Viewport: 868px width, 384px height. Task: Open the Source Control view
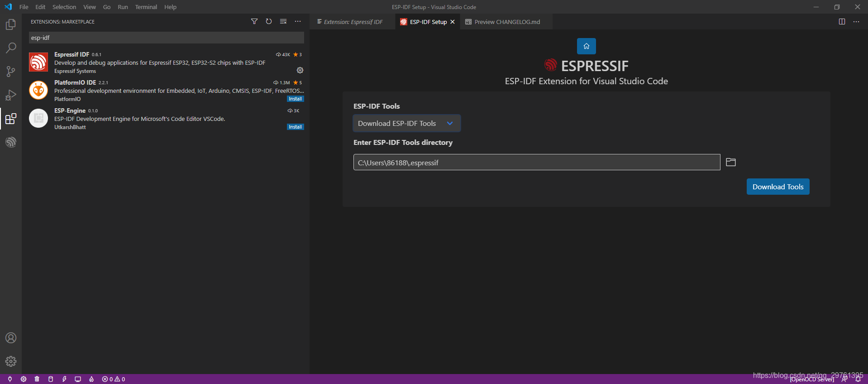tap(11, 72)
